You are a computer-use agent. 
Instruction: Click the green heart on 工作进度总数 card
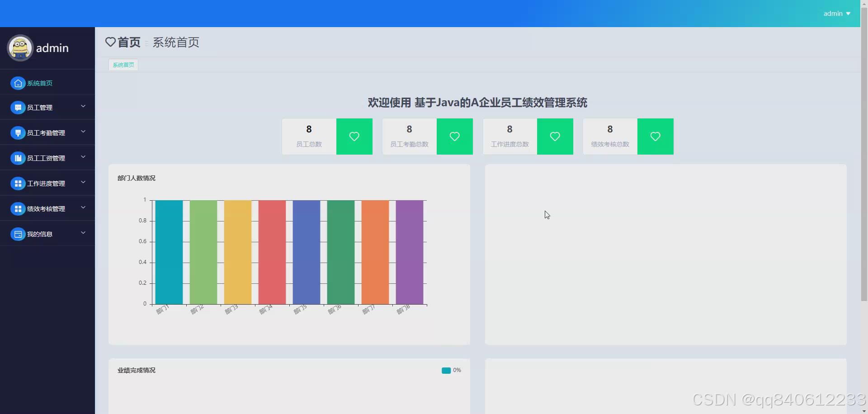point(555,136)
